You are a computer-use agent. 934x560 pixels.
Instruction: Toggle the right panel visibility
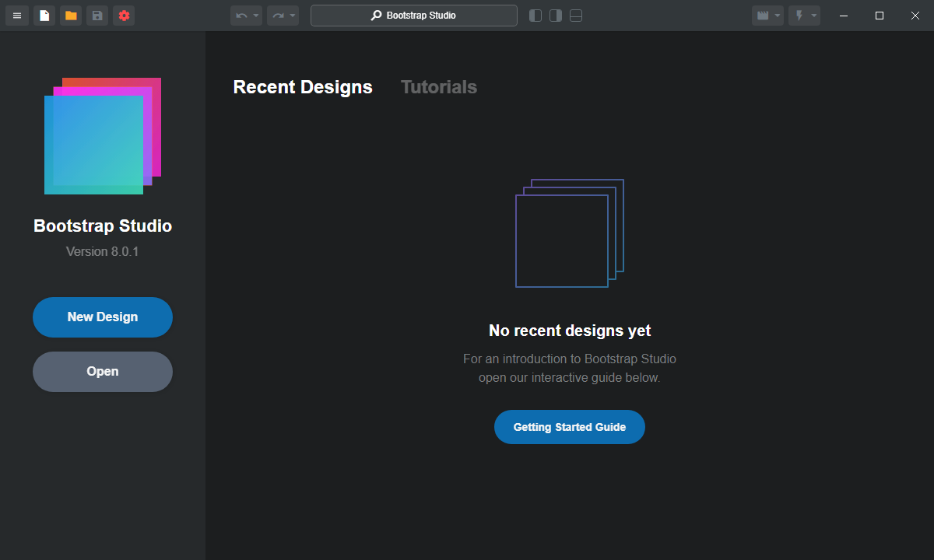[555, 15]
